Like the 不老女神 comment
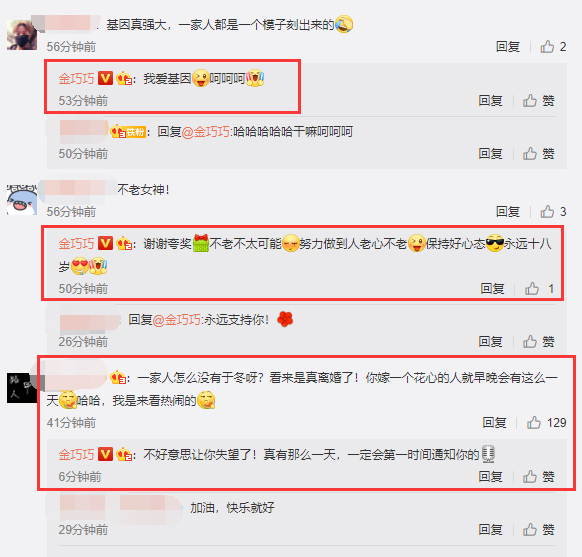This screenshot has width=582, height=557. click(x=553, y=212)
